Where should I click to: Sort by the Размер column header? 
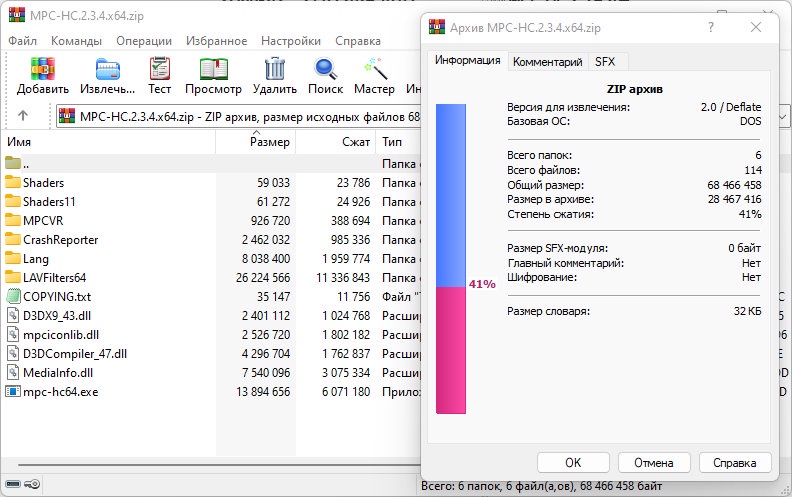pos(256,142)
